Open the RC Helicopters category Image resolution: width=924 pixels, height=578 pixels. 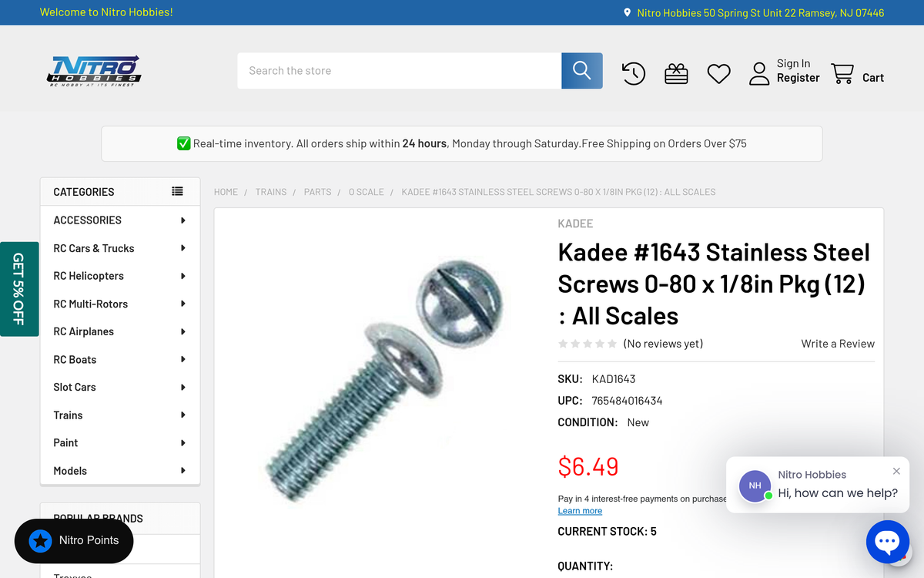[x=89, y=276]
